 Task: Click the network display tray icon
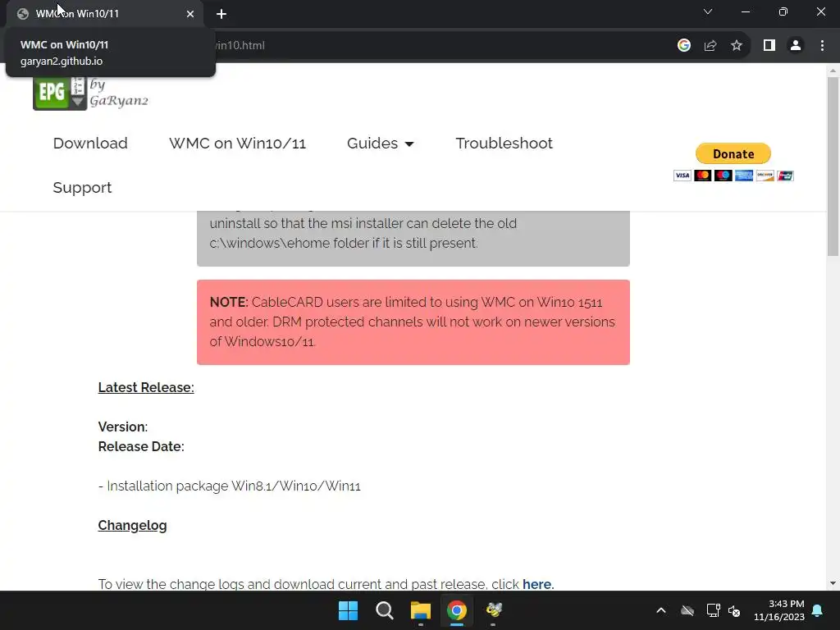pos(713,610)
